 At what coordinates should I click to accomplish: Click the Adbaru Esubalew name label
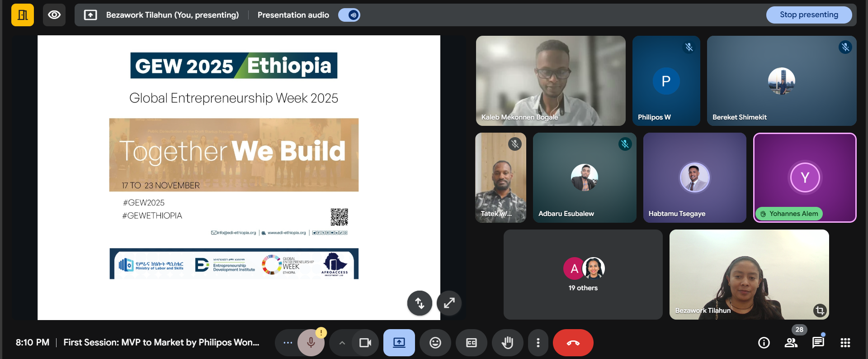(x=566, y=214)
